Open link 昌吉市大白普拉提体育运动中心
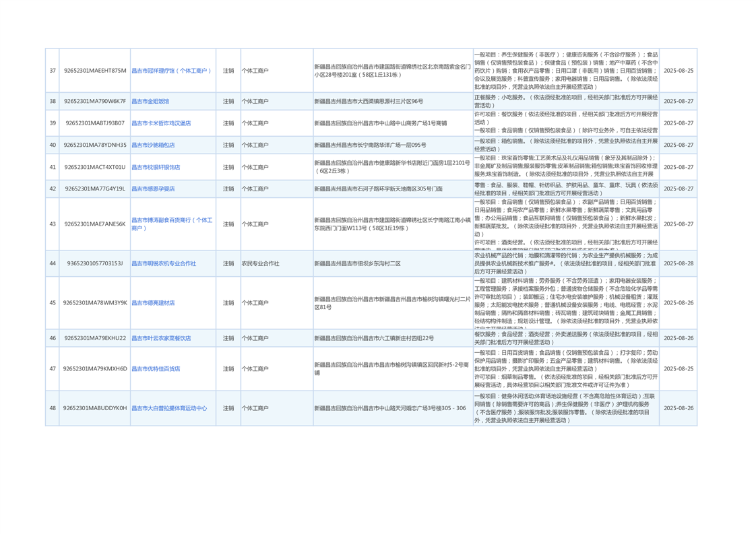Image resolution: width=756 pixels, height=534 pixels. [x=169, y=408]
